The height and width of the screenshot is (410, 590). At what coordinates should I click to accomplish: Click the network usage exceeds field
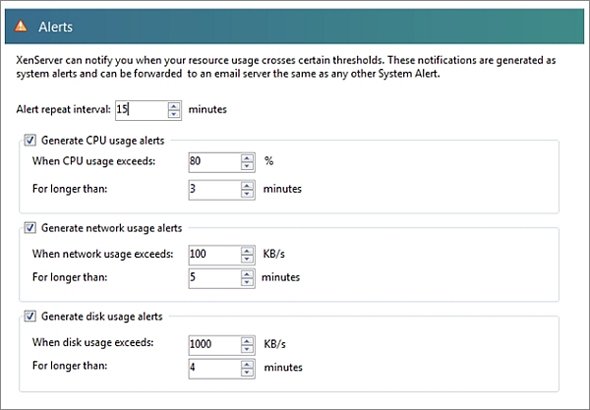point(215,255)
